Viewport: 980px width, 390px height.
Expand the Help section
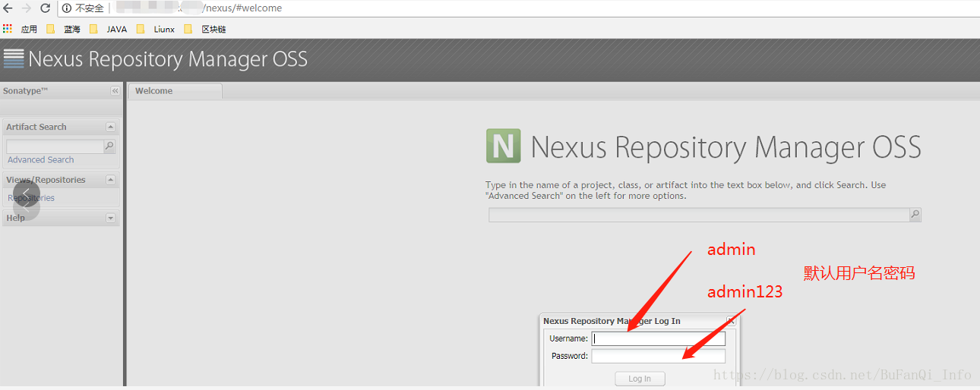pyautogui.click(x=110, y=218)
